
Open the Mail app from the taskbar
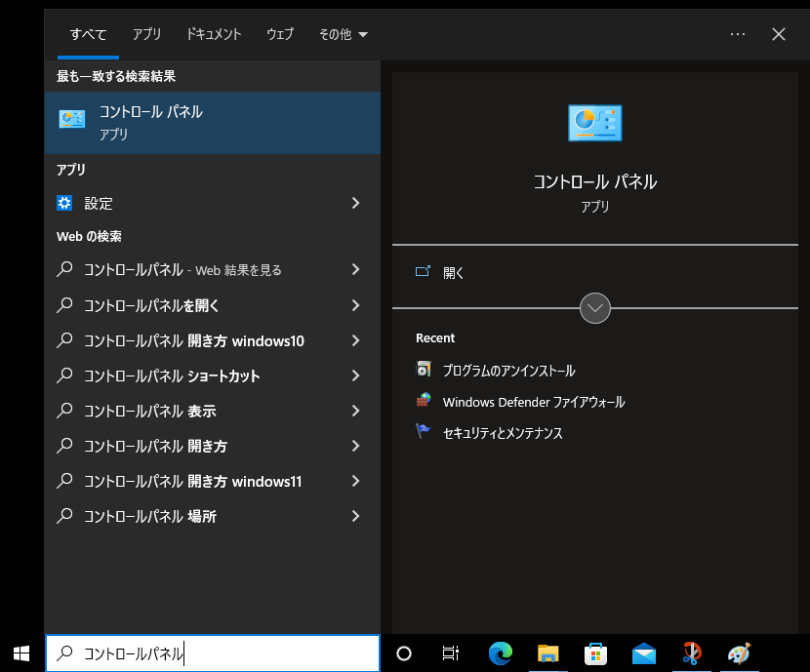(643, 654)
